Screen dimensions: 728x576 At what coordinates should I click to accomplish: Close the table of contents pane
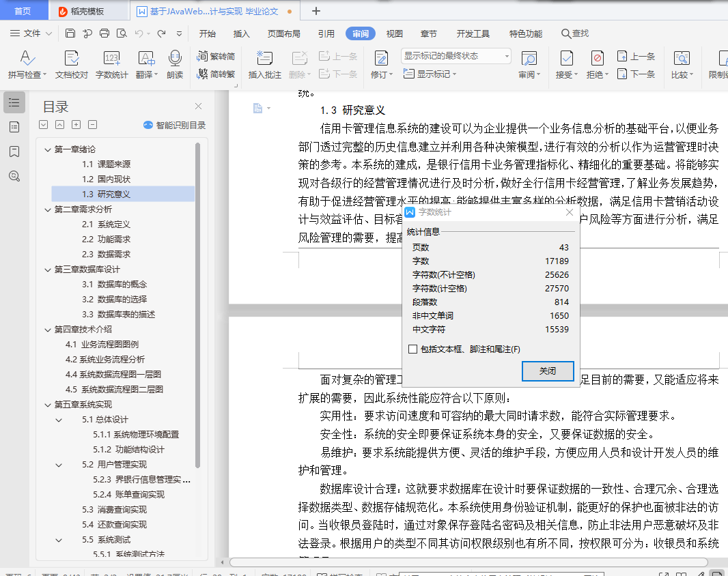click(x=198, y=106)
